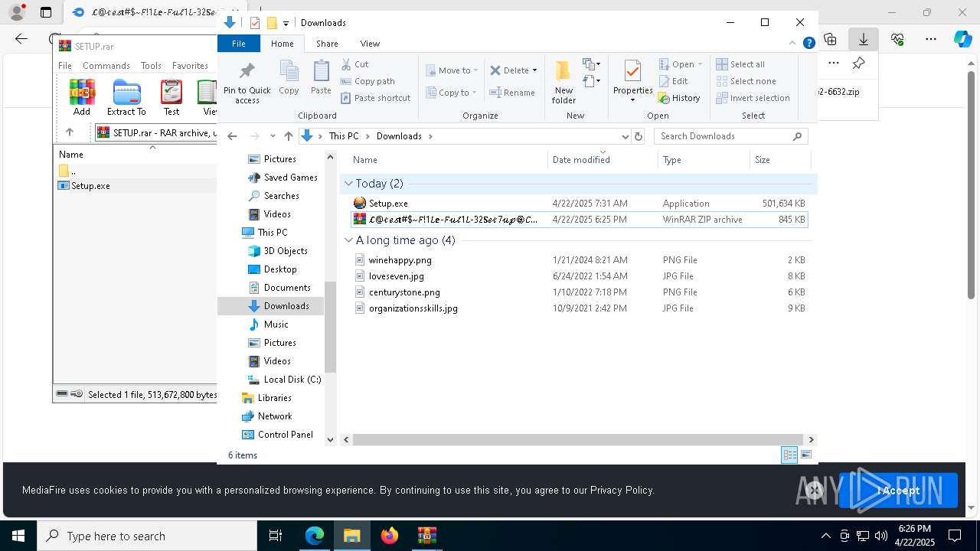This screenshot has height=551, width=980.
Task: Open the Delete dropdown arrow
Action: (534, 70)
